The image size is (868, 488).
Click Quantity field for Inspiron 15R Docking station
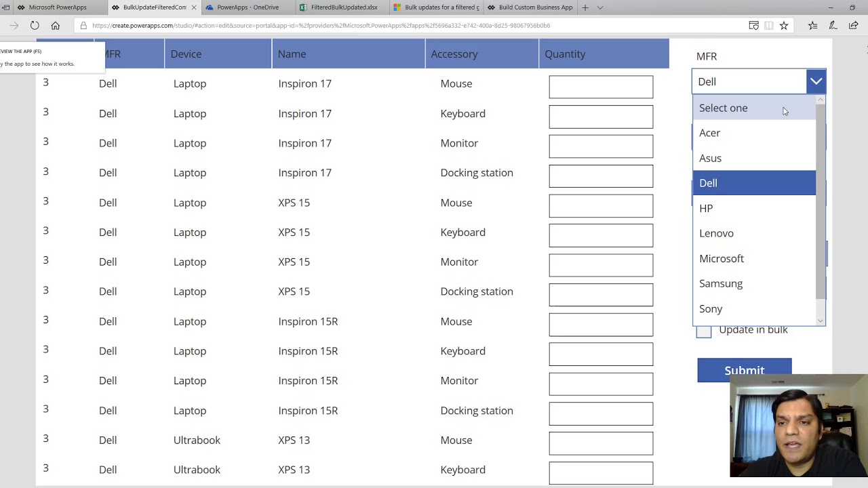pyautogui.click(x=601, y=413)
